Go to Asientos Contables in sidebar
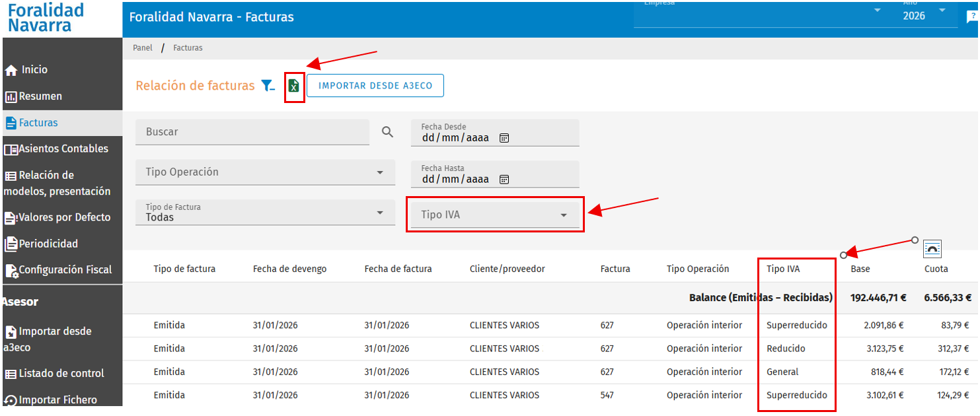 (x=56, y=149)
